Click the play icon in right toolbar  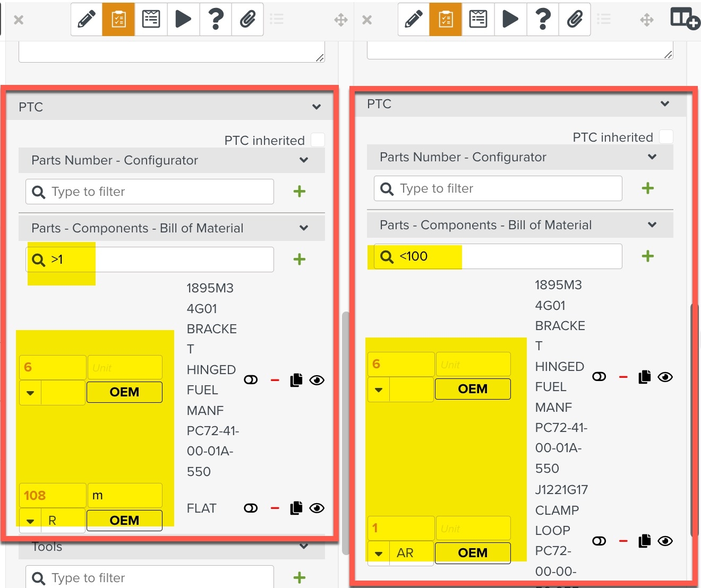[x=510, y=20]
